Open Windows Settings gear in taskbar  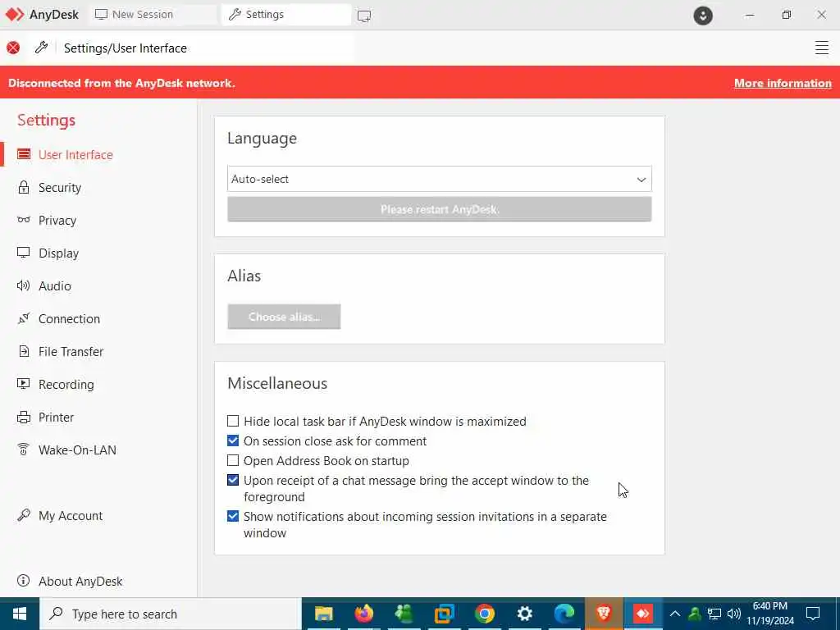[524, 614]
